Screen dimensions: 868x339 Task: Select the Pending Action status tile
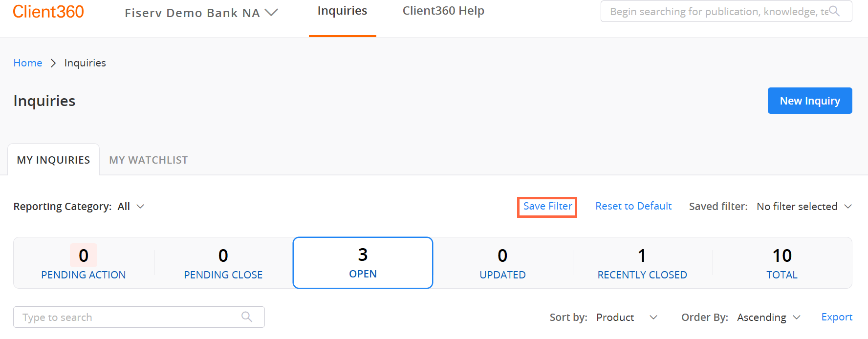tap(84, 263)
